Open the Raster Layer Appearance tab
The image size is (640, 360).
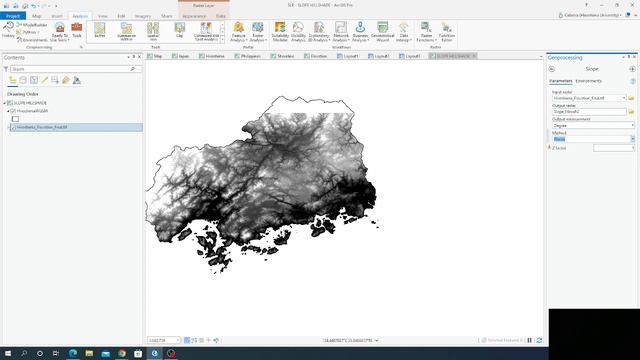[194, 16]
